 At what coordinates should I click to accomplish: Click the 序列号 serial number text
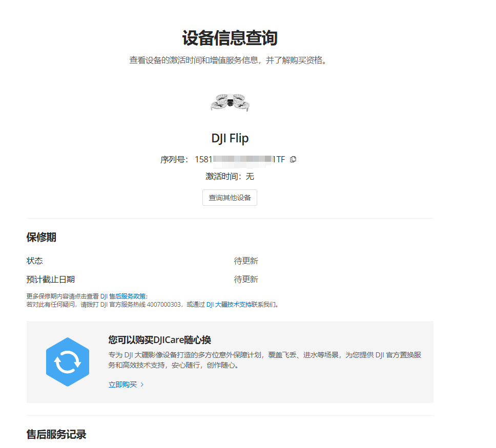tap(223, 159)
